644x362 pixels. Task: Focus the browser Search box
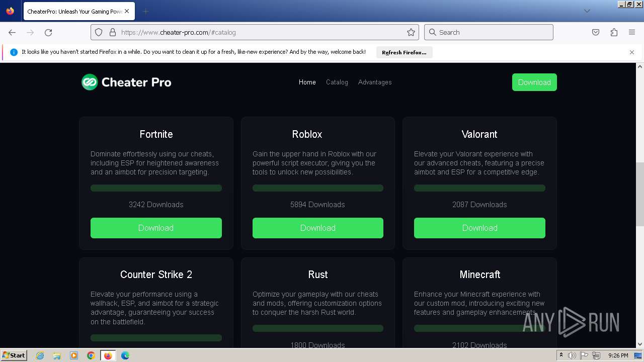coord(489,32)
